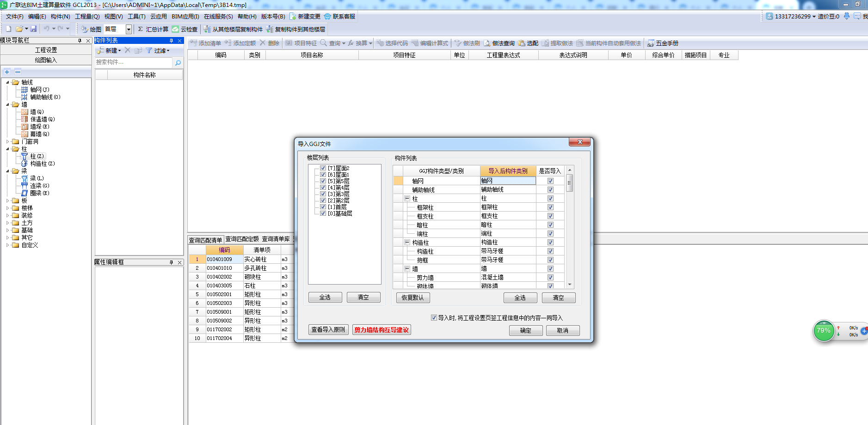Image resolution: width=868 pixels, height=425 pixels.
Task: Click the 构件列表 dialog vertical scrollbar thumb
Action: click(x=570, y=183)
